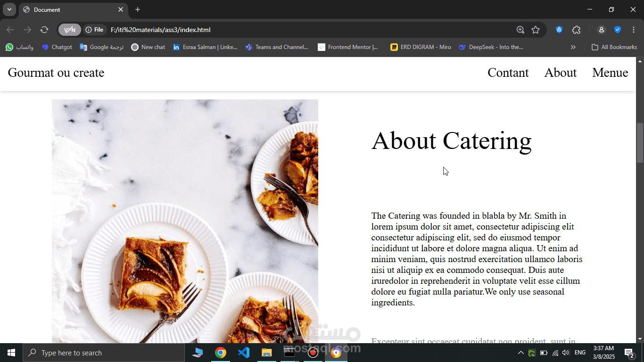Click the blue shield check extension icon

(x=618, y=30)
